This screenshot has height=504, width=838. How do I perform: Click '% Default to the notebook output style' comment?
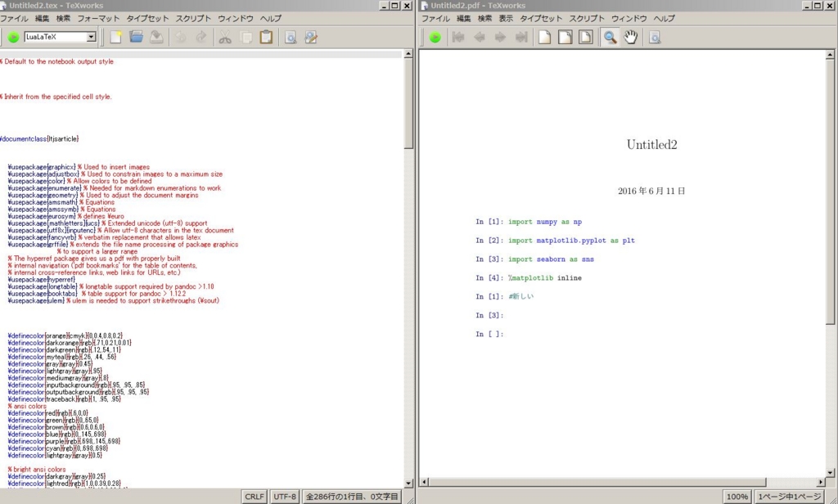pyautogui.click(x=56, y=61)
